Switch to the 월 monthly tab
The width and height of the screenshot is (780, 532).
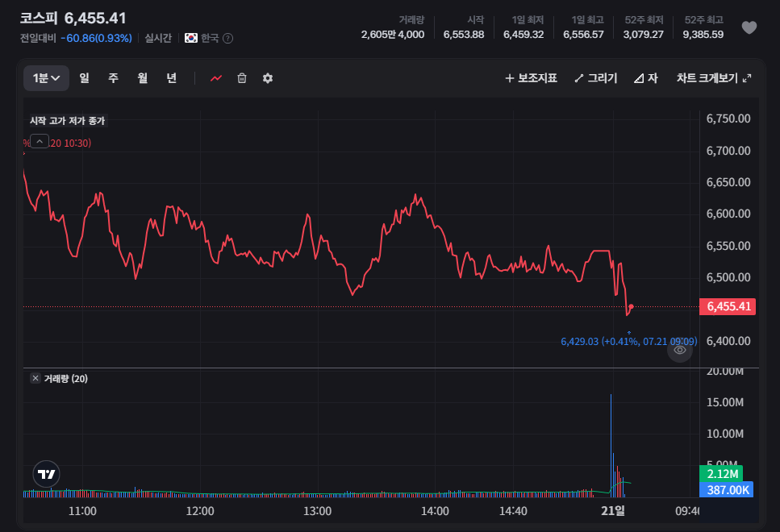(x=142, y=78)
